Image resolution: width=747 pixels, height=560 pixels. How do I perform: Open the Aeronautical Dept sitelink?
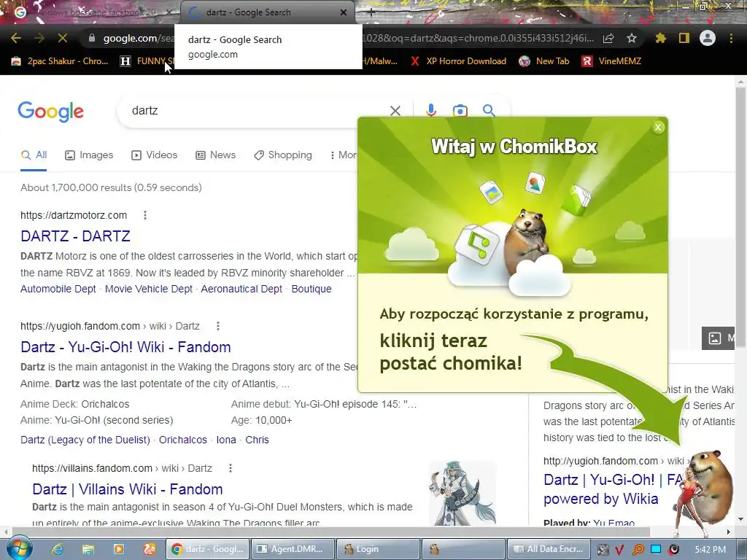tap(241, 289)
